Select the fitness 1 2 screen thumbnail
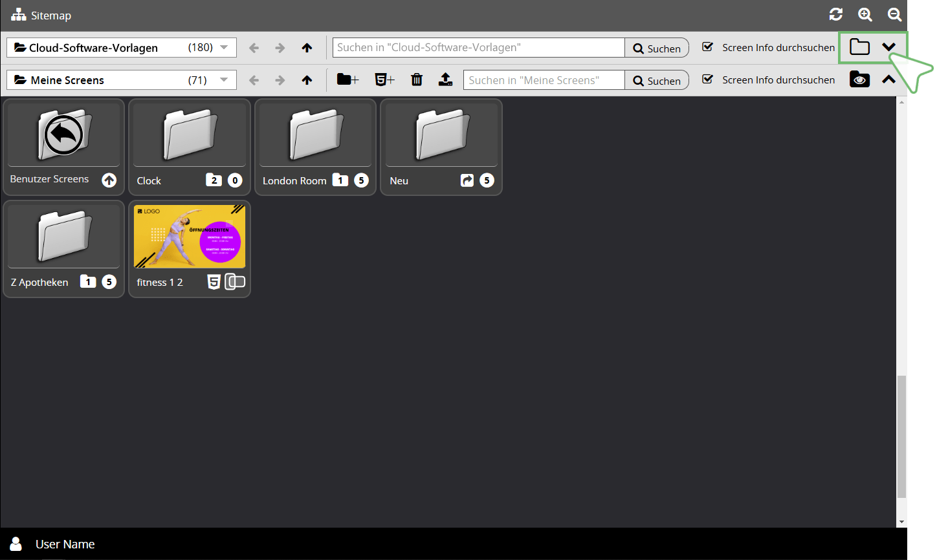Screen dimensions: 937x560 pos(190,237)
